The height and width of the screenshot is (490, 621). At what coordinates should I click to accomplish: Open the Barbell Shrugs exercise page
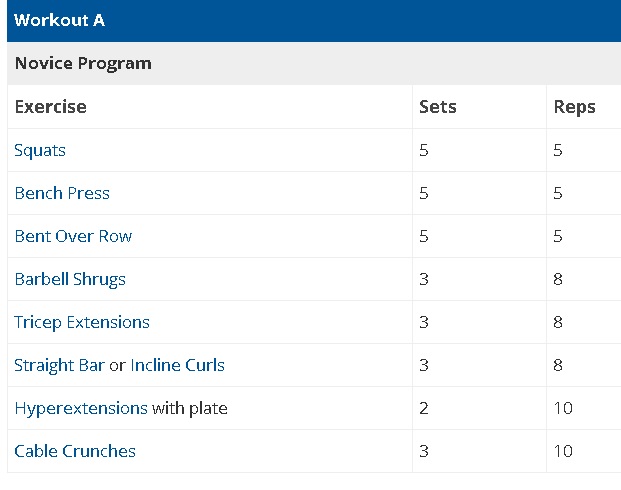(x=70, y=279)
